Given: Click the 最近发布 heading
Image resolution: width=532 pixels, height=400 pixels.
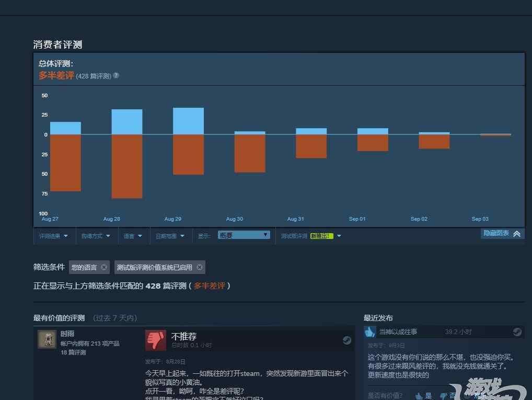Looking at the screenshot, I should click(x=378, y=318).
